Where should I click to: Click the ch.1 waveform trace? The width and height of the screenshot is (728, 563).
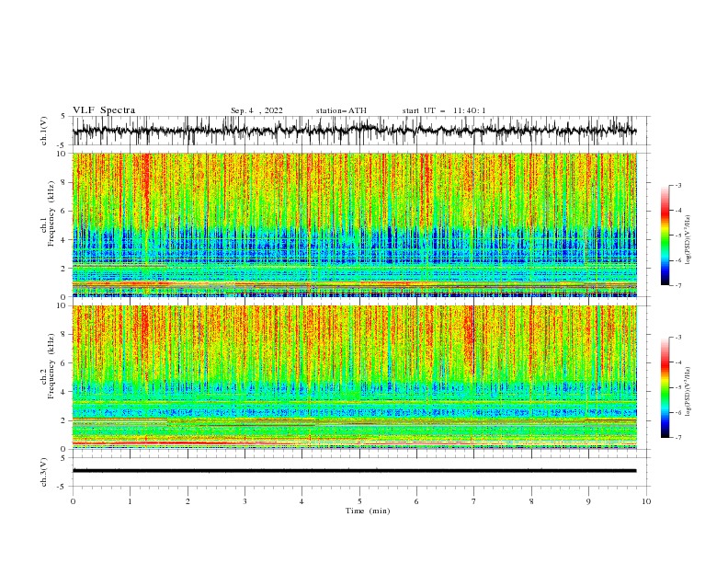click(x=354, y=131)
